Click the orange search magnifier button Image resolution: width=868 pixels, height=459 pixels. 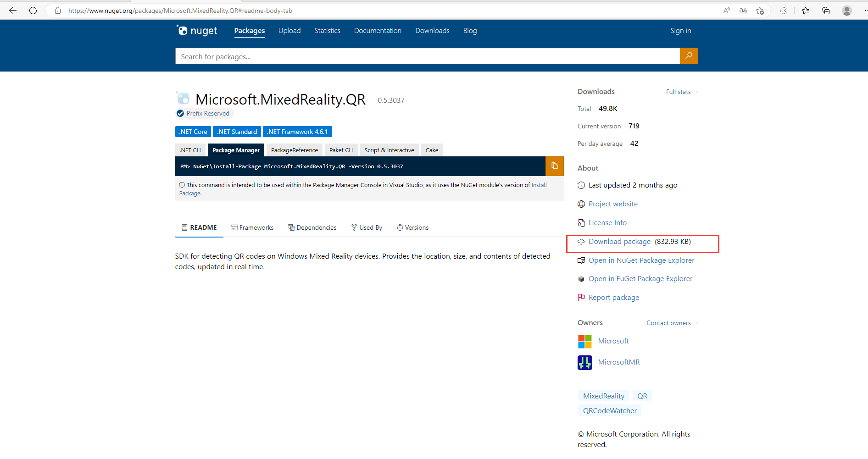689,56
